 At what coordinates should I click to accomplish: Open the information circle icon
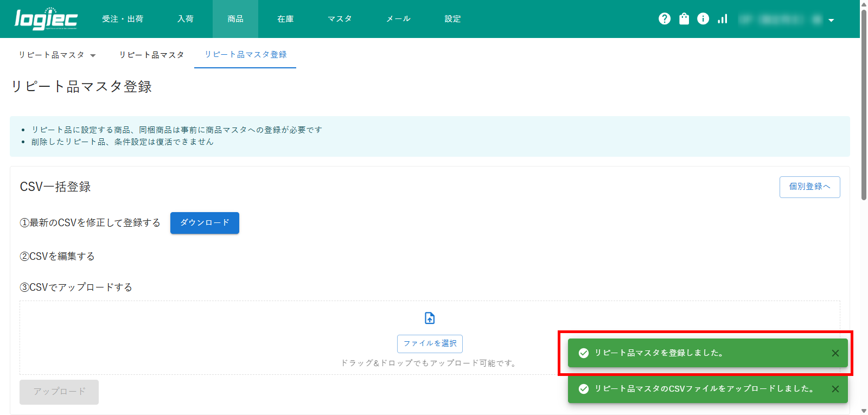click(x=703, y=19)
